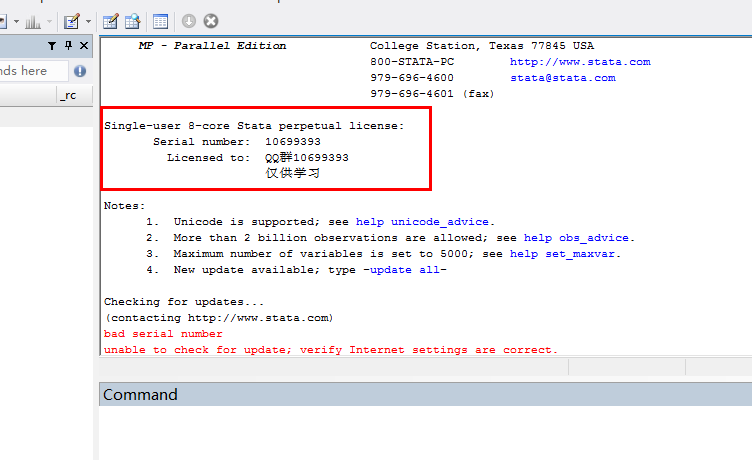This screenshot has height=460, width=752.
Task: Expand the dropdown arrow left of the Graph icon
Action: [x=16, y=22]
